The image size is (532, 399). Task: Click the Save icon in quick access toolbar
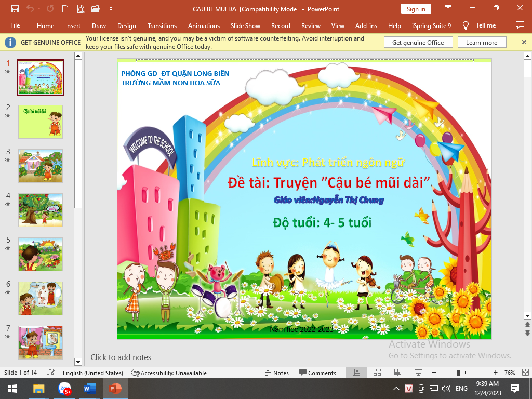point(15,9)
